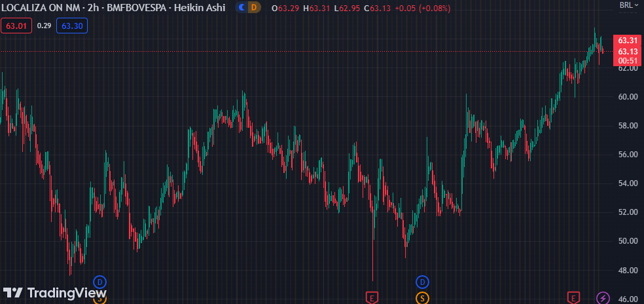This screenshot has height=304, width=644.
Task: Click the blue 63.30 buy button
Action: click(x=72, y=26)
